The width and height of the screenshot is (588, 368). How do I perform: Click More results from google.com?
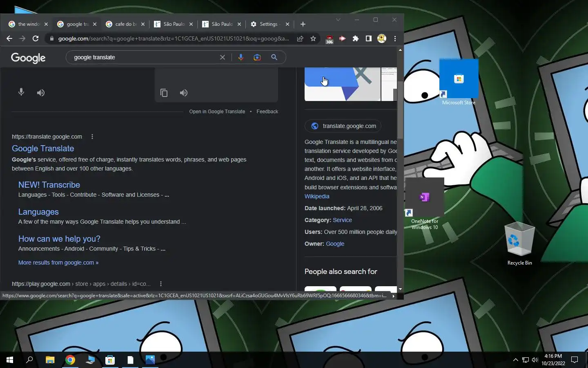tap(58, 263)
